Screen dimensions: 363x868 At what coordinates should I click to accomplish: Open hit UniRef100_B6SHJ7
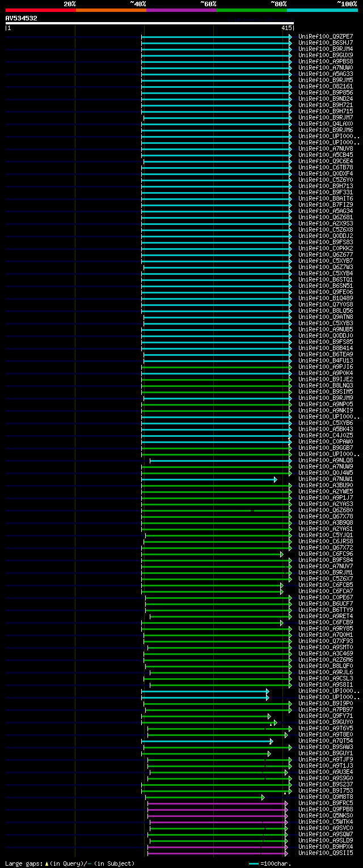tap(326, 42)
